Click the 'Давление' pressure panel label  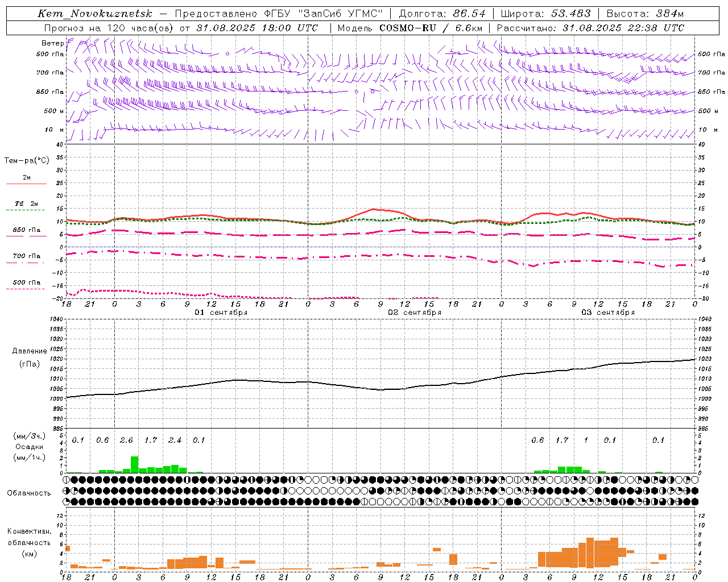(30, 351)
